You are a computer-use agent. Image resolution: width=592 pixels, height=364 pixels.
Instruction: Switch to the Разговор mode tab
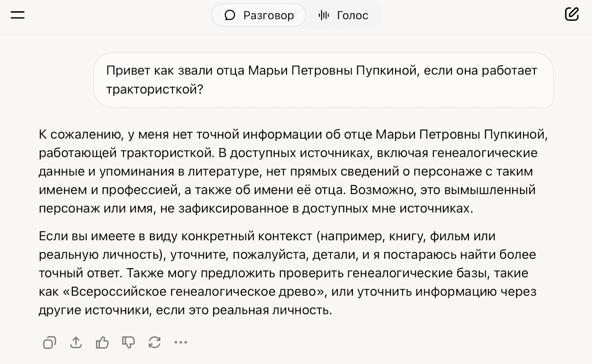(259, 15)
